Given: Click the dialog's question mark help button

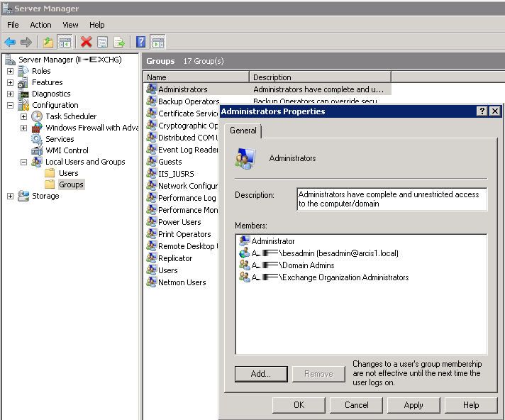Looking at the screenshot, I should coord(482,111).
